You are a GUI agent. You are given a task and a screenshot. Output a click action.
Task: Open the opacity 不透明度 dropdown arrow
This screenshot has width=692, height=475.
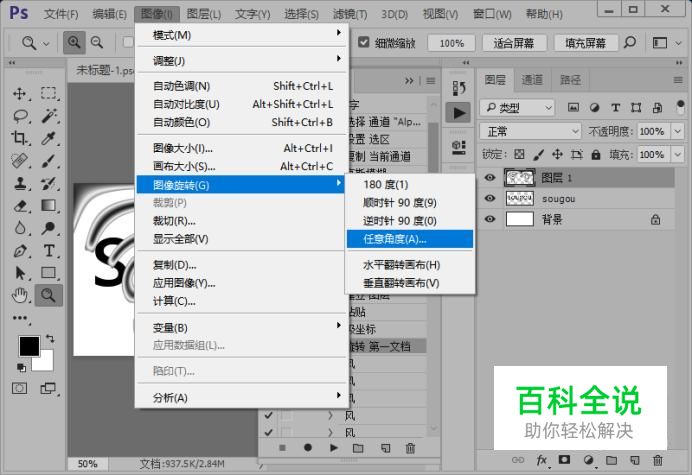click(x=677, y=131)
